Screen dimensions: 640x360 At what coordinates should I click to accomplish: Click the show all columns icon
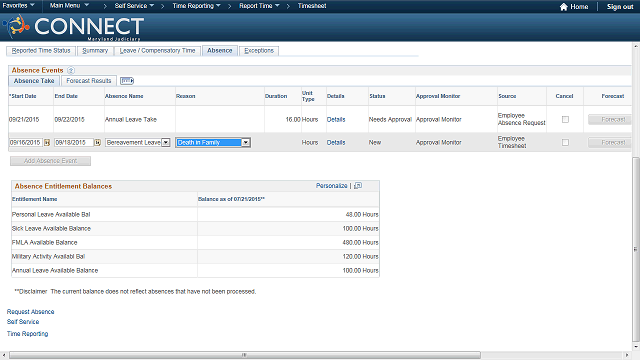(x=127, y=81)
